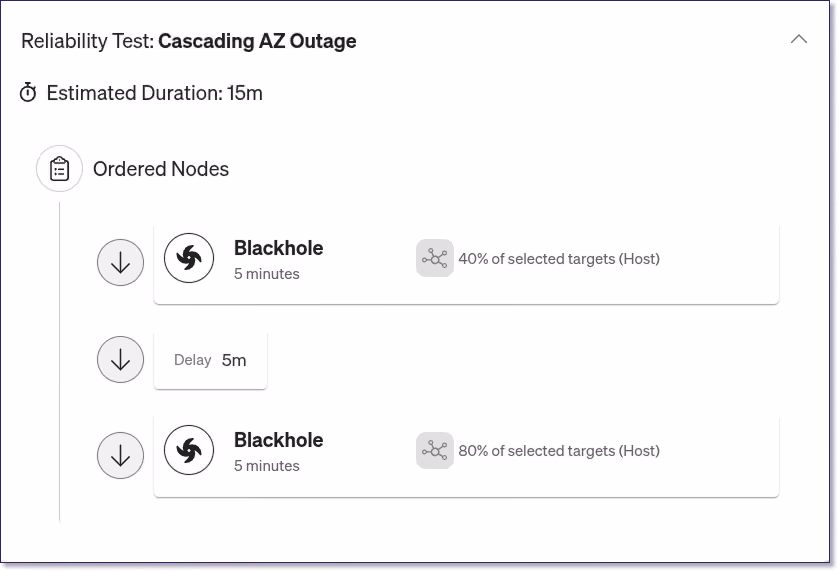The image size is (838, 571).
Task: Click the Reliability Test title text
Action: (189, 41)
